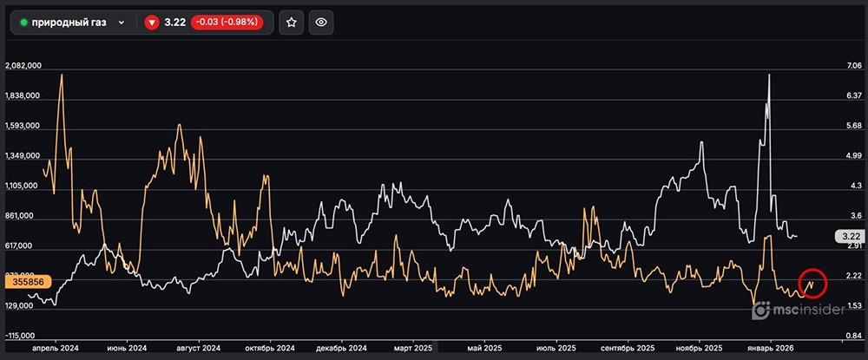The image size is (868, 360).
Task: Select the 3.22 right axis price tag
Action: pos(850,236)
